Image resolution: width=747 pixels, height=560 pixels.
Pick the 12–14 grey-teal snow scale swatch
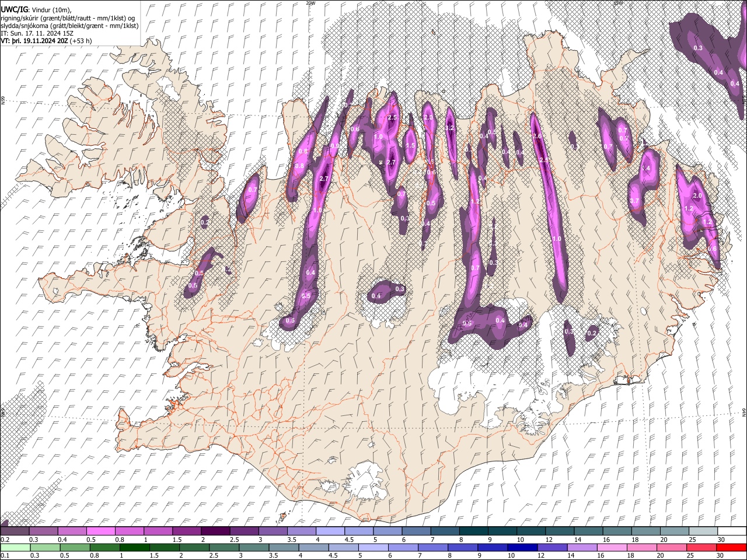coord(559,531)
